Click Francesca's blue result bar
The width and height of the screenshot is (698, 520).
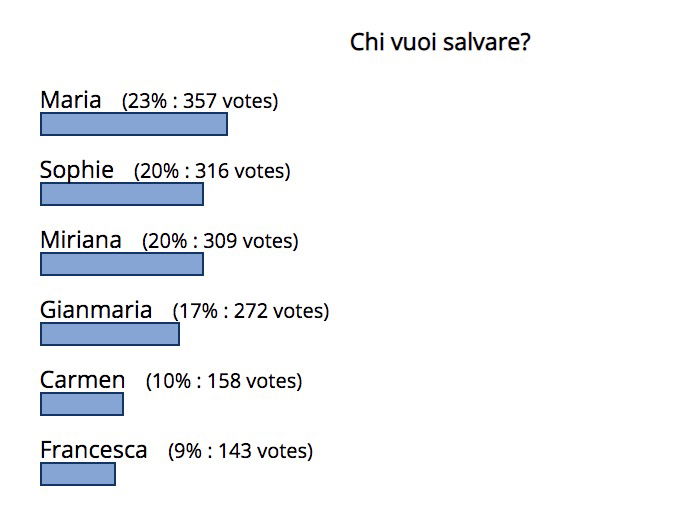click(x=78, y=474)
